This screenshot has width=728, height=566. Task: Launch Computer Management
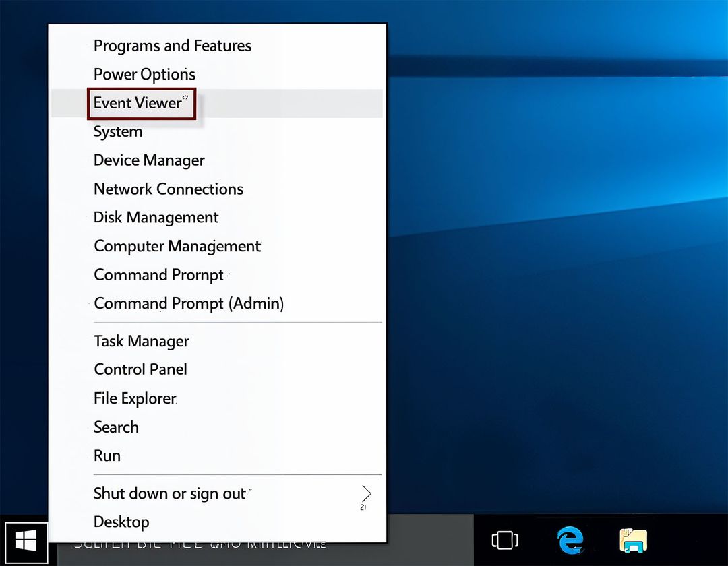pyautogui.click(x=177, y=246)
